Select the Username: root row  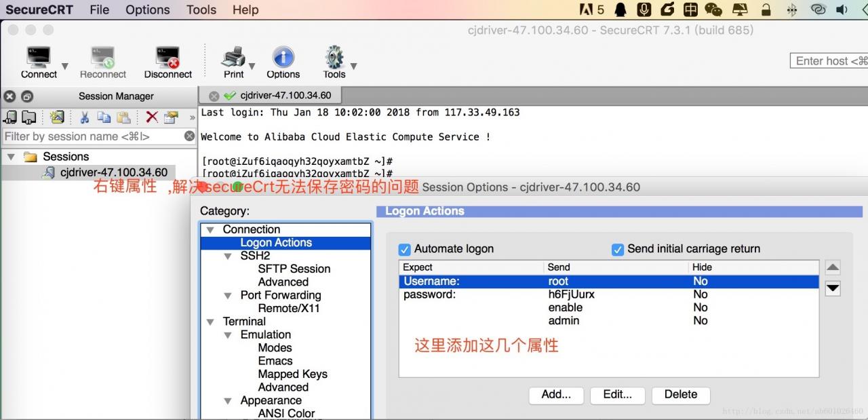[x=609, y=282]
